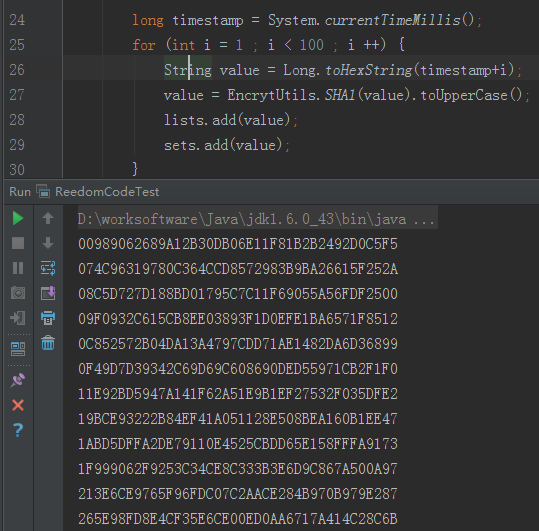This screenshot has width=539, height=531.
Task: Click the green Rerun button
Action: 18,219
